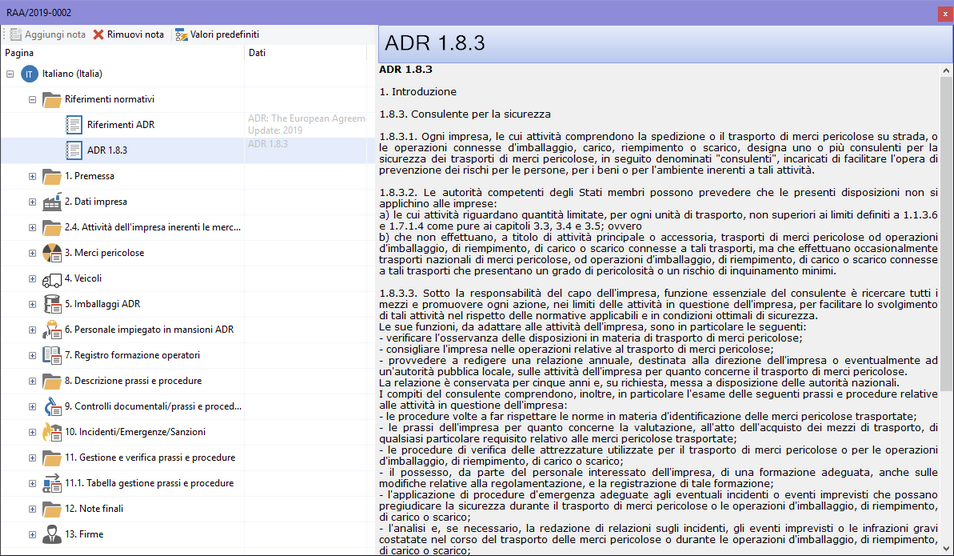Click the Tabella gestione prassi icon
This screenshot has height=556, width=954.
click(x=52, y=484)
